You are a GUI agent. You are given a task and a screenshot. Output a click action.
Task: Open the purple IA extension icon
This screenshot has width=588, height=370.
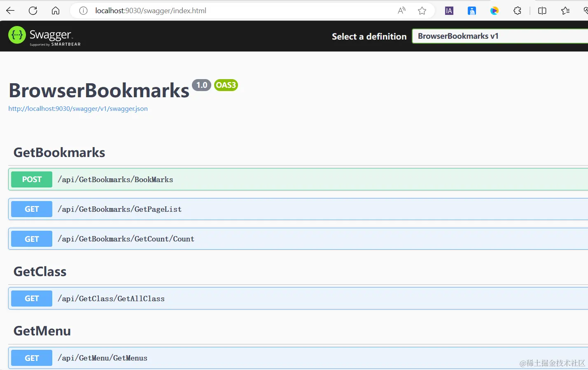point(449,11)
